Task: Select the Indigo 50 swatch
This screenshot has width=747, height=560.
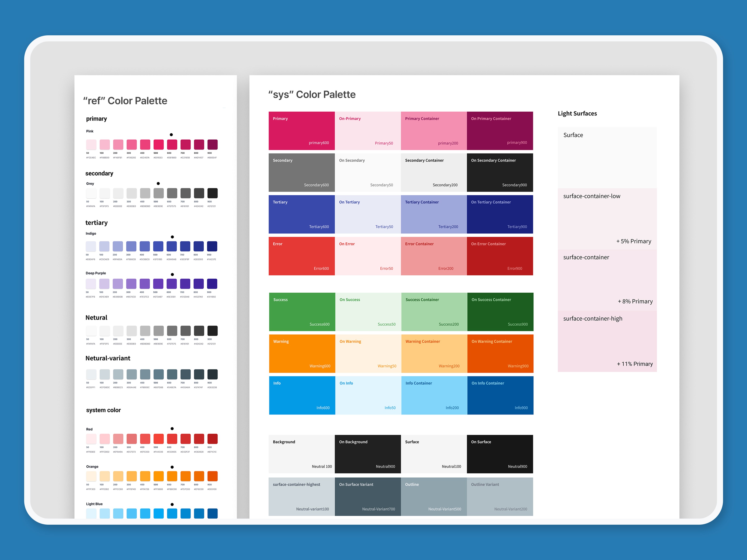Action: [x=91, y=246]
